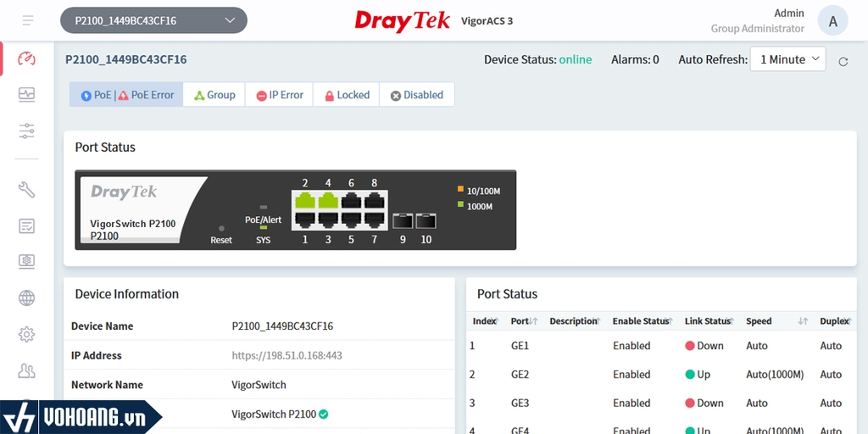
Task: Open the https://198.51.0.168:443 IP address link
Action: (x=287, y=355)
